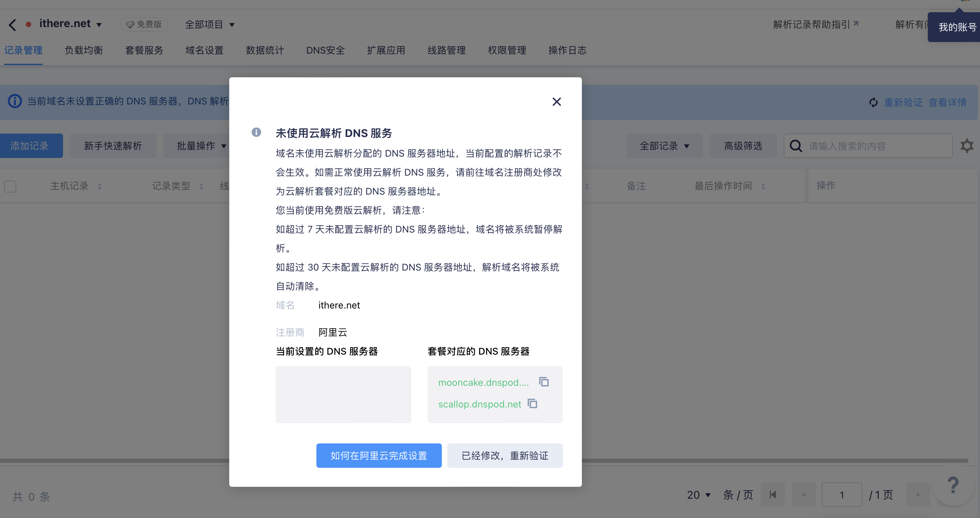Click the horizontal table scrollbar
980x518 pixels.
pos(484,461)
